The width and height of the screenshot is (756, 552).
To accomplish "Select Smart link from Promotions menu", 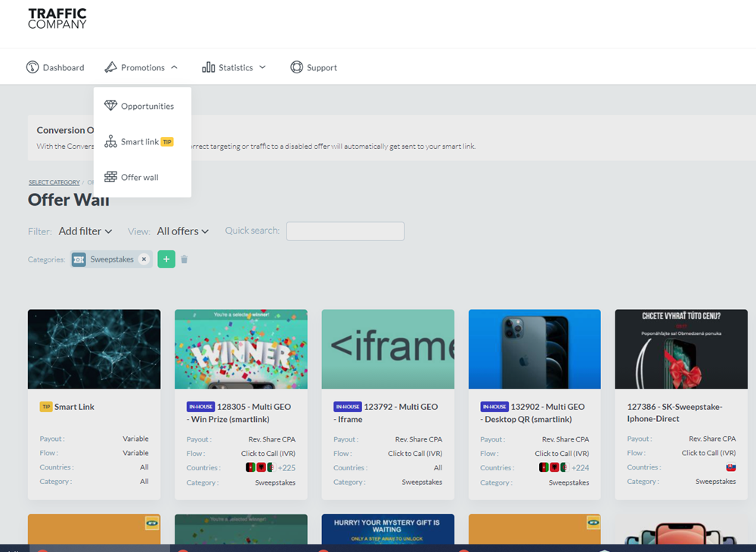I will [140, 141].
